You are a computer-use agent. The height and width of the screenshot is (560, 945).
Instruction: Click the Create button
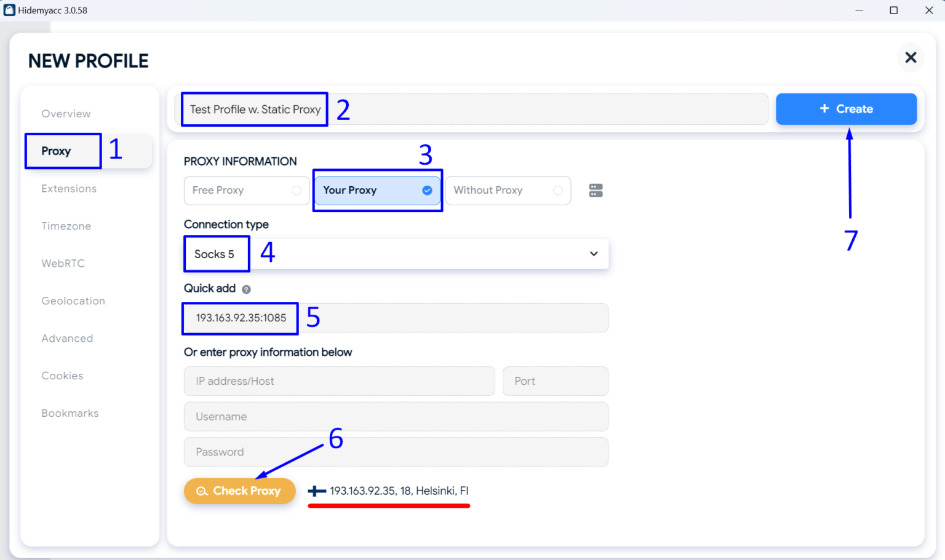click(x=846, y=109)
